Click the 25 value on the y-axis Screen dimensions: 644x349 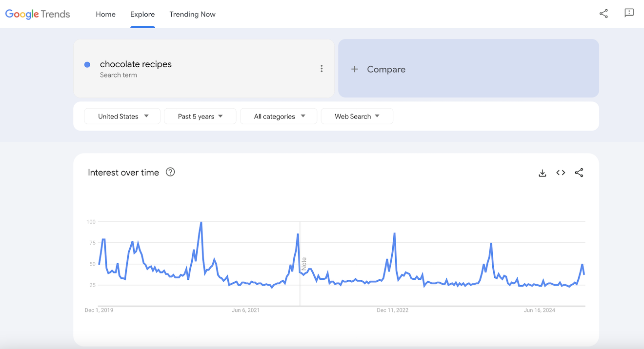[92, 285]
